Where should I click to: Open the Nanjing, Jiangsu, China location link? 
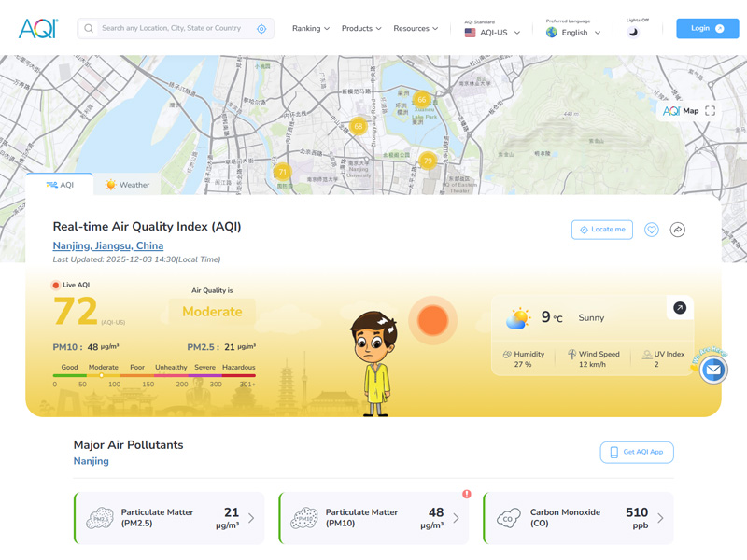tap(108, 245)
